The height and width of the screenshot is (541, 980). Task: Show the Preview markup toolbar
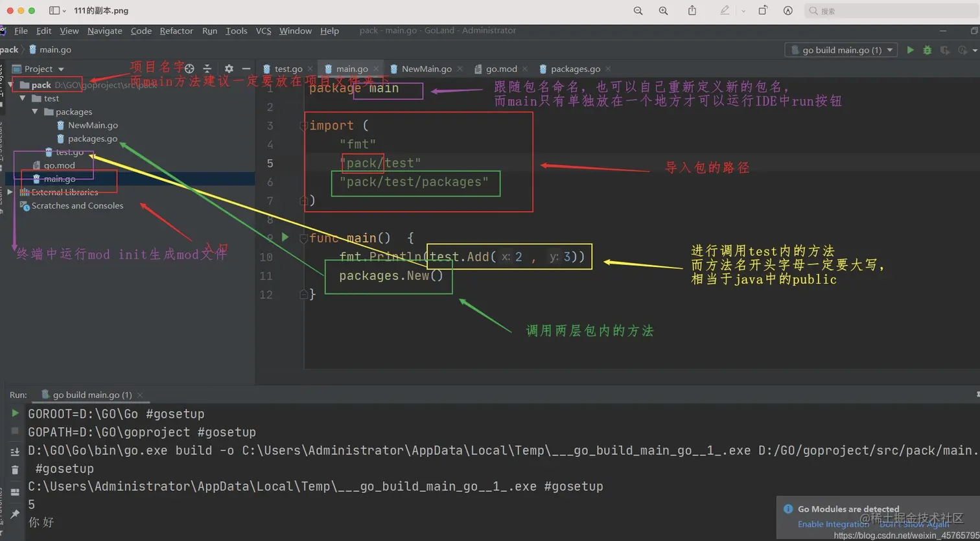point(788,11)
